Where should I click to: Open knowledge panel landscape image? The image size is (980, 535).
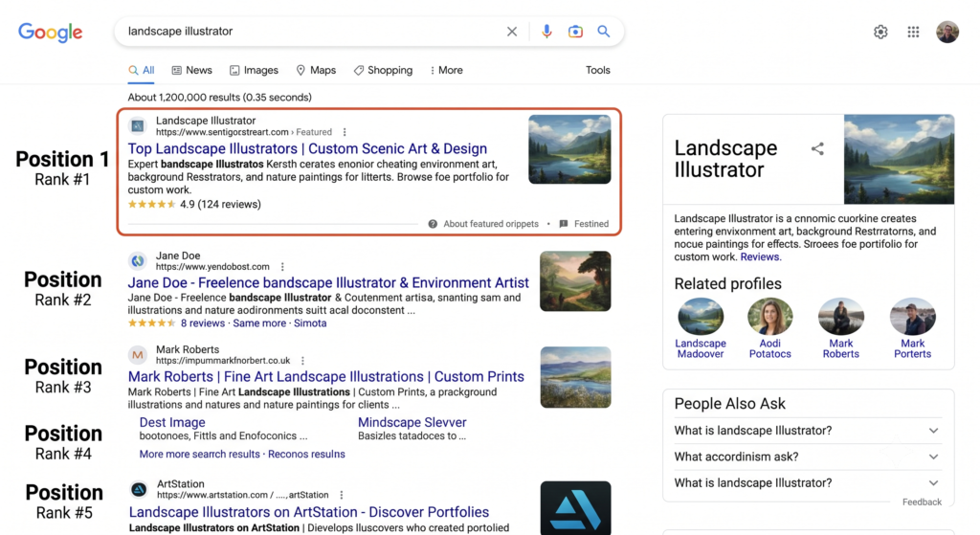click(899, 160)
